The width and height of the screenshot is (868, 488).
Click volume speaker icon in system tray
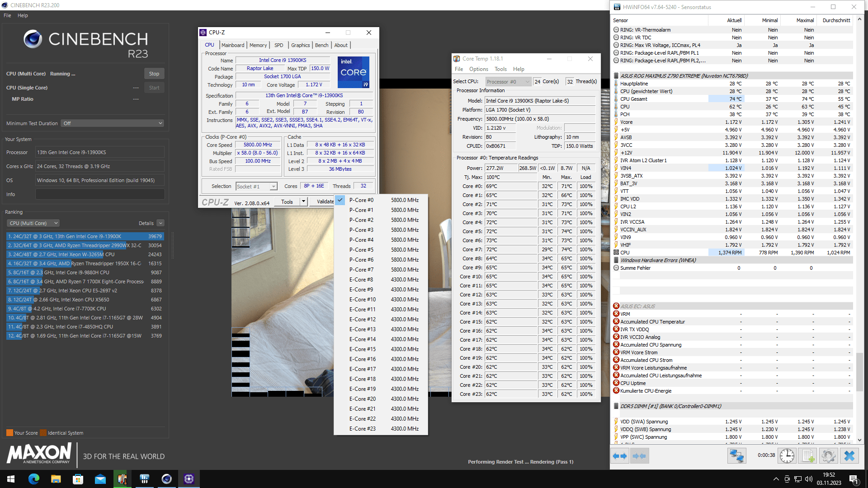pyautogui.click(x=809, y=479)
